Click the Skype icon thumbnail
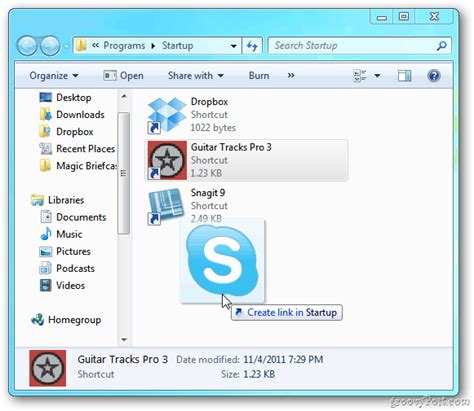This screenshot has height=411, width=474. 222,261
